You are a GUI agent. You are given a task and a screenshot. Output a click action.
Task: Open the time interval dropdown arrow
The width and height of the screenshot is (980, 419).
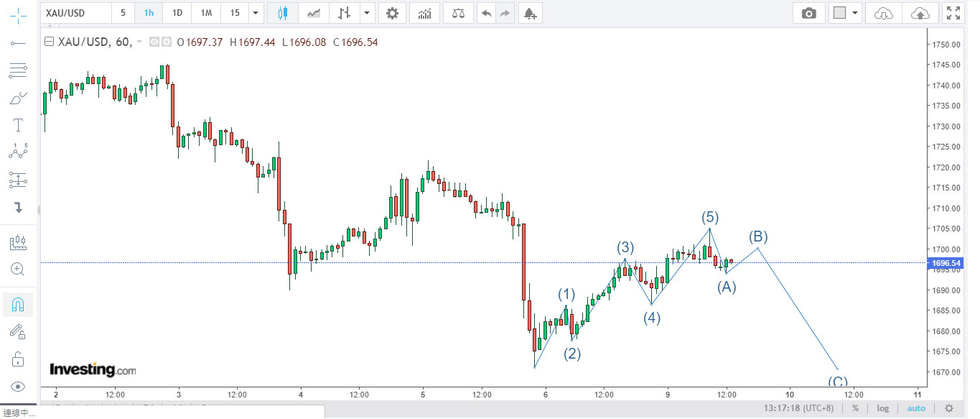pos(256,13)
